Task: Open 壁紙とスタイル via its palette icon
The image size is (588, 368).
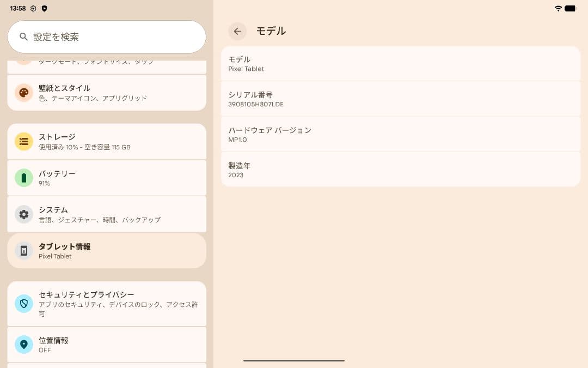Action: coord(23,93)
